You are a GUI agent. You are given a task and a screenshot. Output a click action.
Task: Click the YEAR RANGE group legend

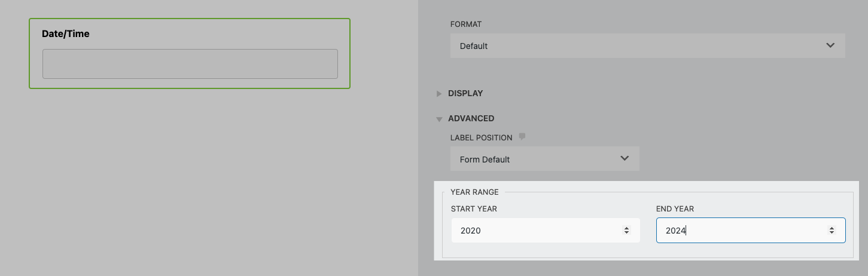(x=474, y=192)
